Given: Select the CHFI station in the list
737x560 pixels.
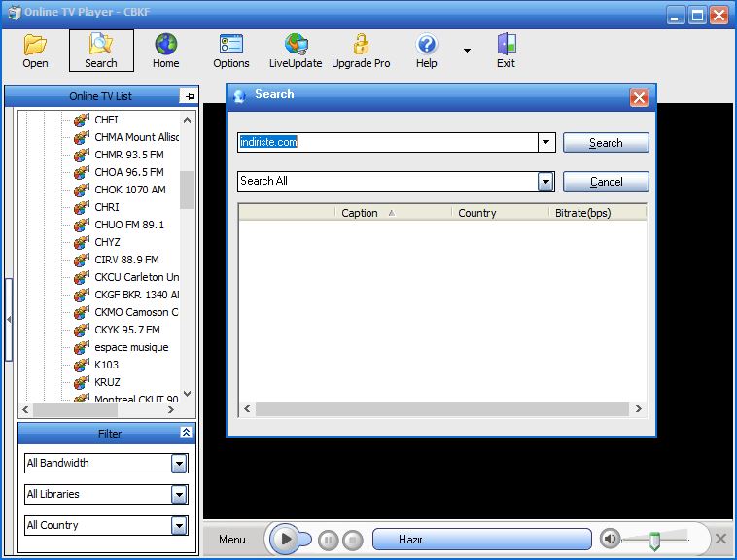Looking at the screenshot, I should (106, 120).
